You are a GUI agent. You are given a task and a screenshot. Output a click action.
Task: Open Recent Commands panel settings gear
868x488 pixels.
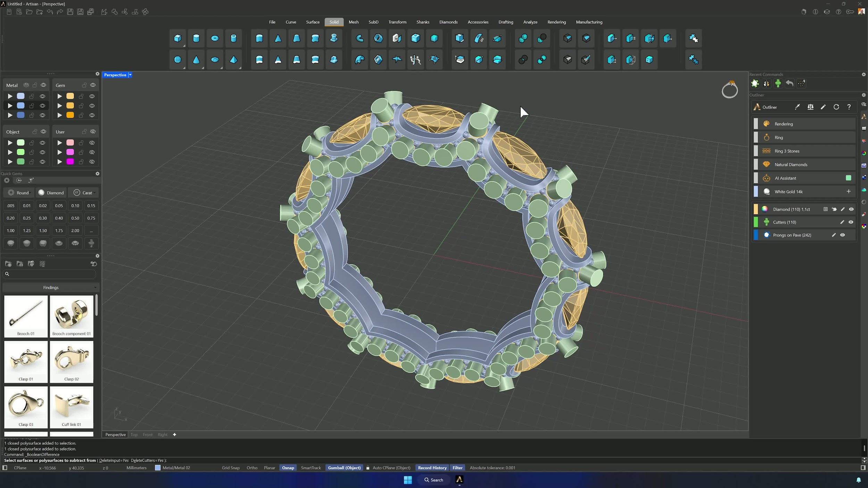tap(864, 75)
